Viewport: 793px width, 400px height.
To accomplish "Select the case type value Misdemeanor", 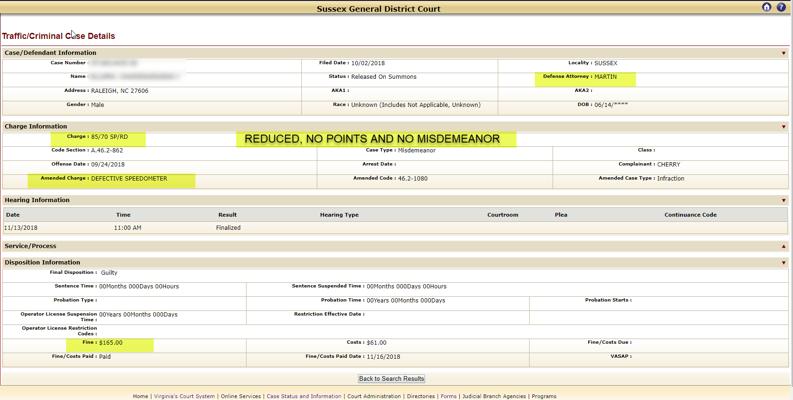I will 417,151.
